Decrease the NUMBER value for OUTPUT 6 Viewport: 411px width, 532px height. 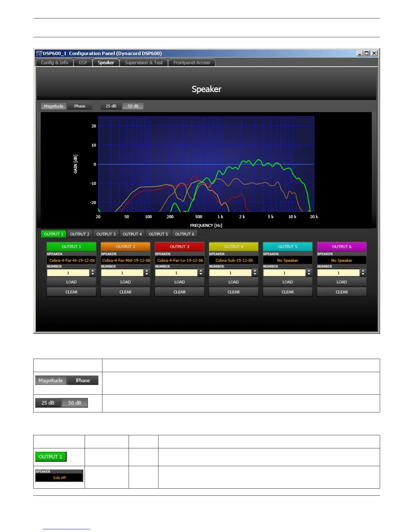click(363, 274)
